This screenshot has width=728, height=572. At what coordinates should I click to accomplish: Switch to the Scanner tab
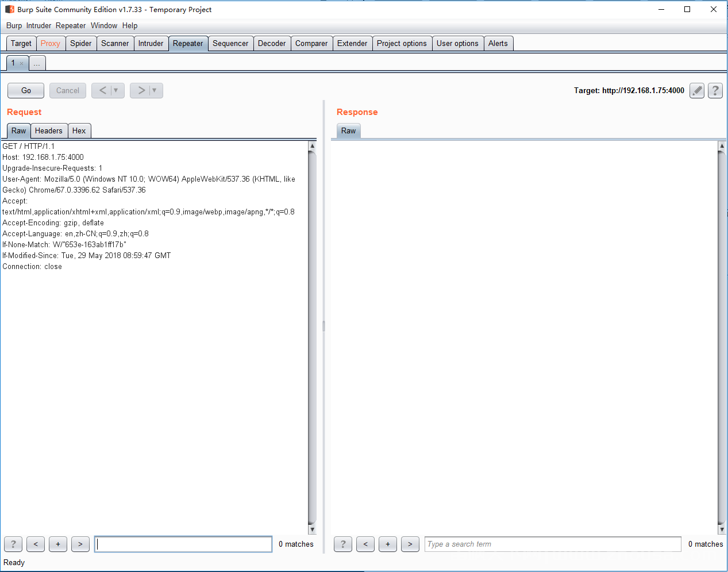[115, 43]
